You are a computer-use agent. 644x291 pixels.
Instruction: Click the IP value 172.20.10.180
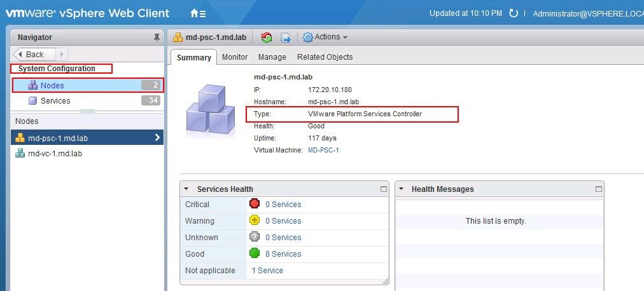pos(330,90)
